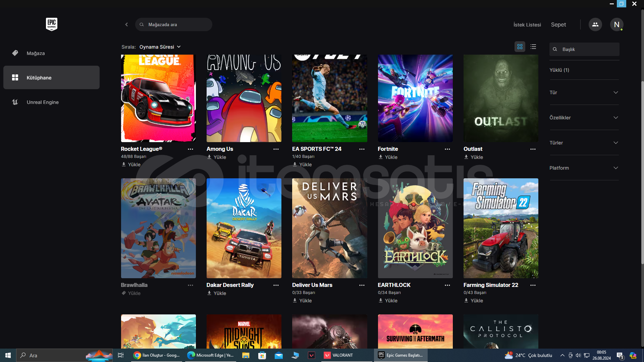The image size is (644, 362).
Task: Open Dakar Desert Rally options menu
Action: [x=276, y=285]
